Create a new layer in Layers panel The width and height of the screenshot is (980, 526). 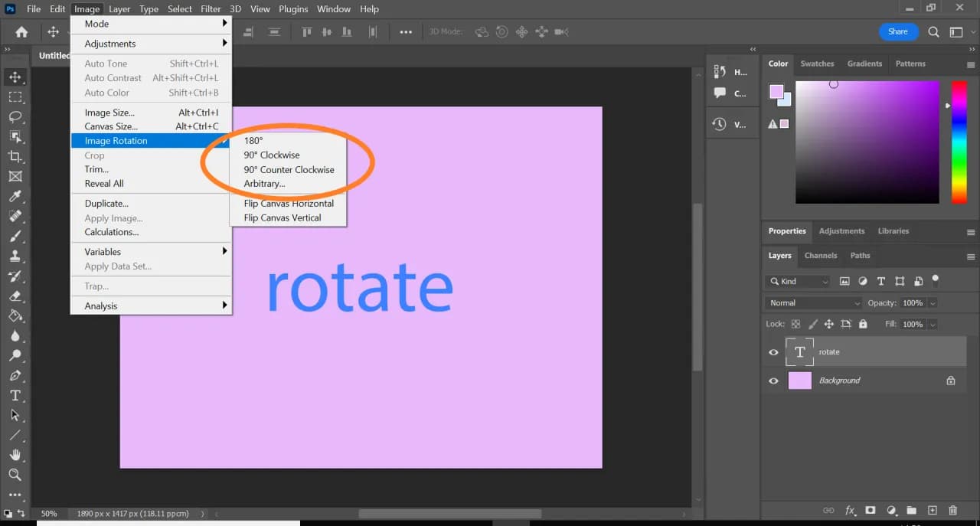(x=933, y=510)
